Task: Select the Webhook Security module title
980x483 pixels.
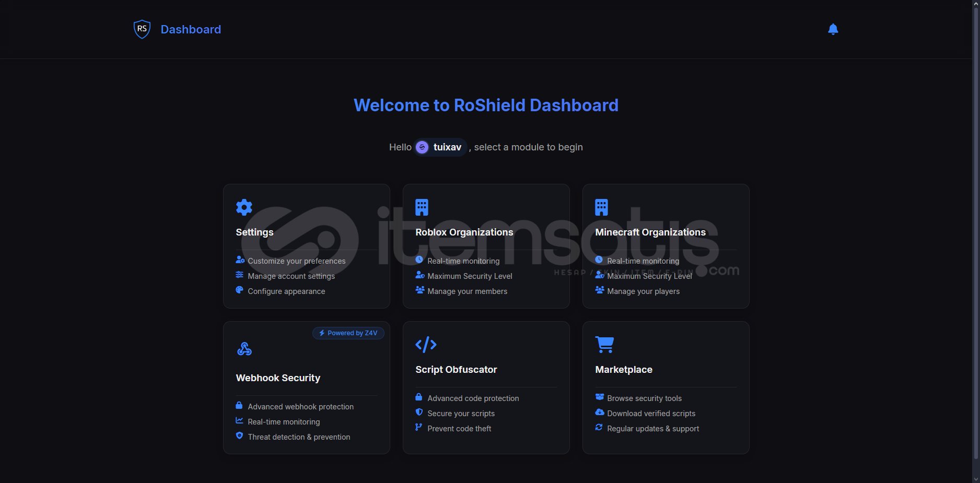Action: point(278,378)
